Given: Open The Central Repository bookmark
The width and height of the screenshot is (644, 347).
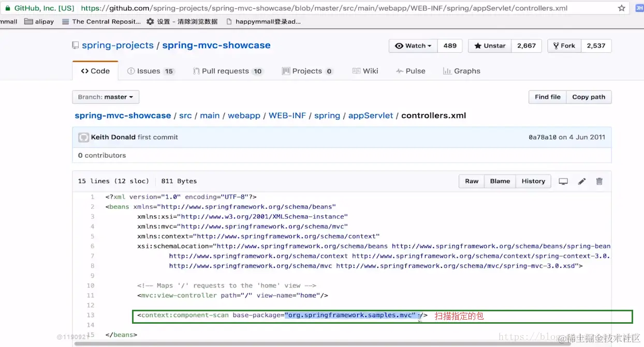Looking at the screenshot, I should click(x=101, y=22).
